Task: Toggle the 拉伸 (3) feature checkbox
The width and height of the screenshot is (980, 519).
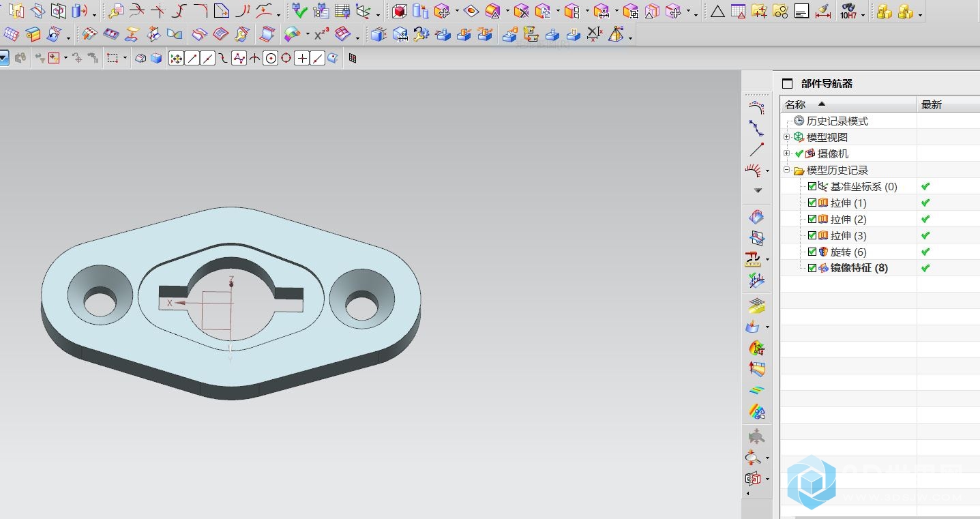Action: (812, 235)
